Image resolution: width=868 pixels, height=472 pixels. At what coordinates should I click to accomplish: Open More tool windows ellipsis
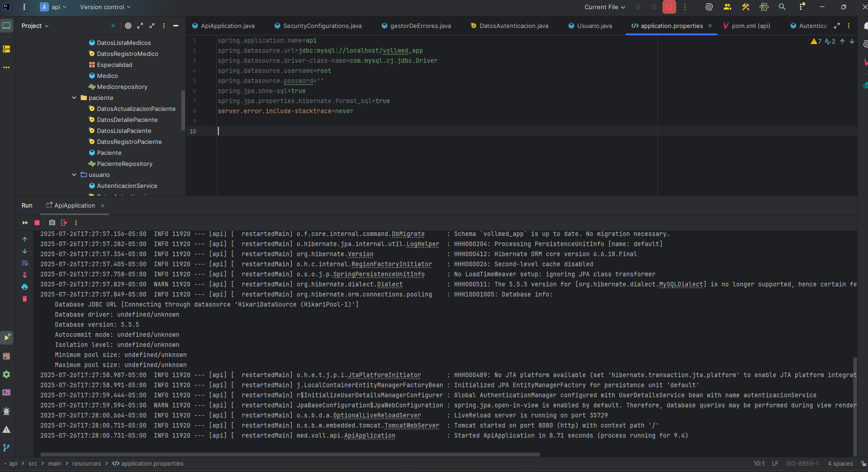(x=6, y=67)
